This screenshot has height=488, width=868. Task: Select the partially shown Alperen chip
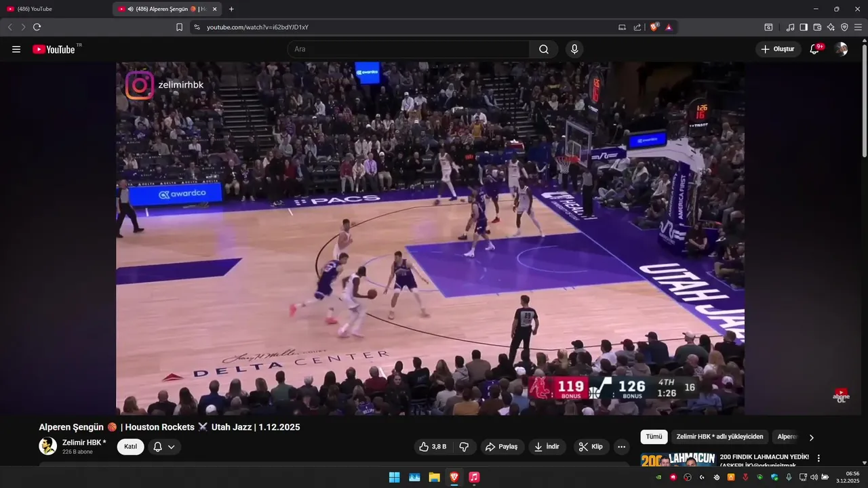(x=787, y=437)
